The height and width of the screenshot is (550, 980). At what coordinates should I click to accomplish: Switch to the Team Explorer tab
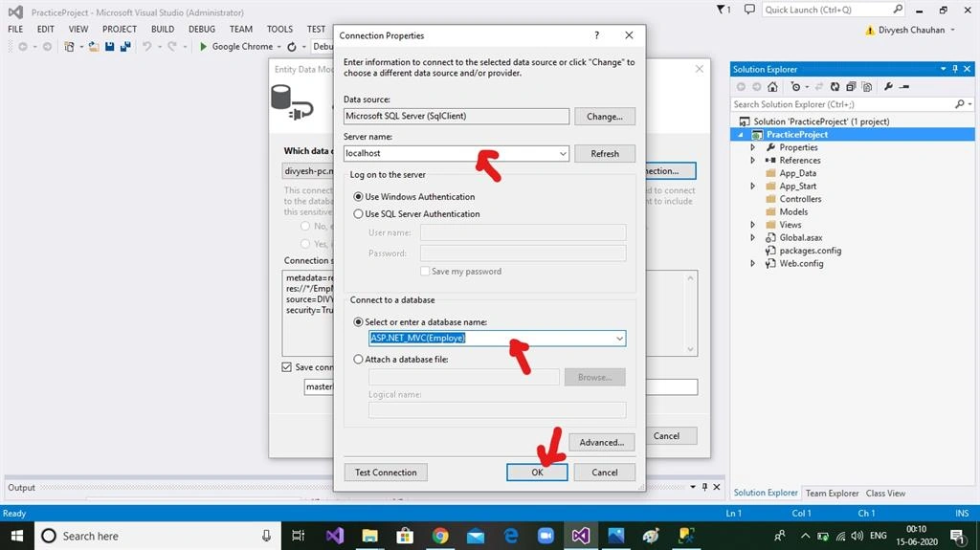pos(832,494)
